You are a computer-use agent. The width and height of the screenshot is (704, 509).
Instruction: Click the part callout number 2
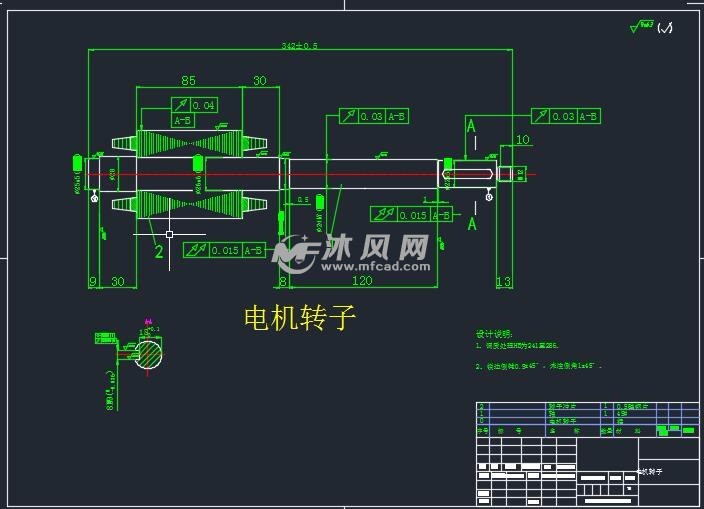coord(159,251)
